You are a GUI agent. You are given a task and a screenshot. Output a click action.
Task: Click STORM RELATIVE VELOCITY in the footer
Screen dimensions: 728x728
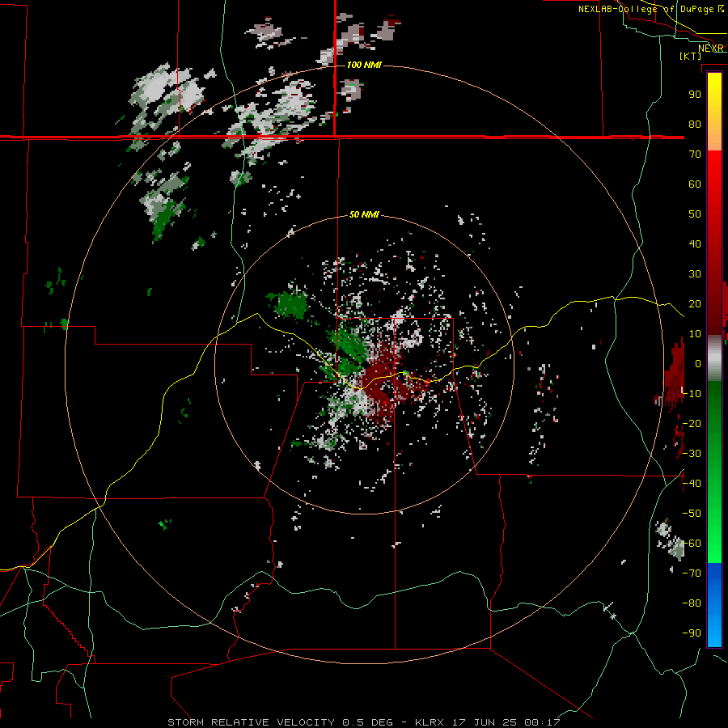pyautogui.click(x=251, y=722)
